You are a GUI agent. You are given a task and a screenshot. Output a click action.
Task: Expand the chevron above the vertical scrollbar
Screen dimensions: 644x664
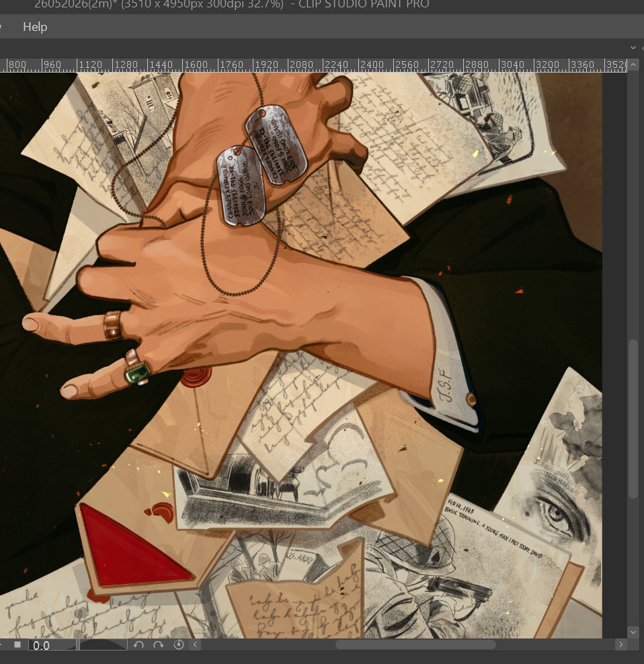coord(633,48)
